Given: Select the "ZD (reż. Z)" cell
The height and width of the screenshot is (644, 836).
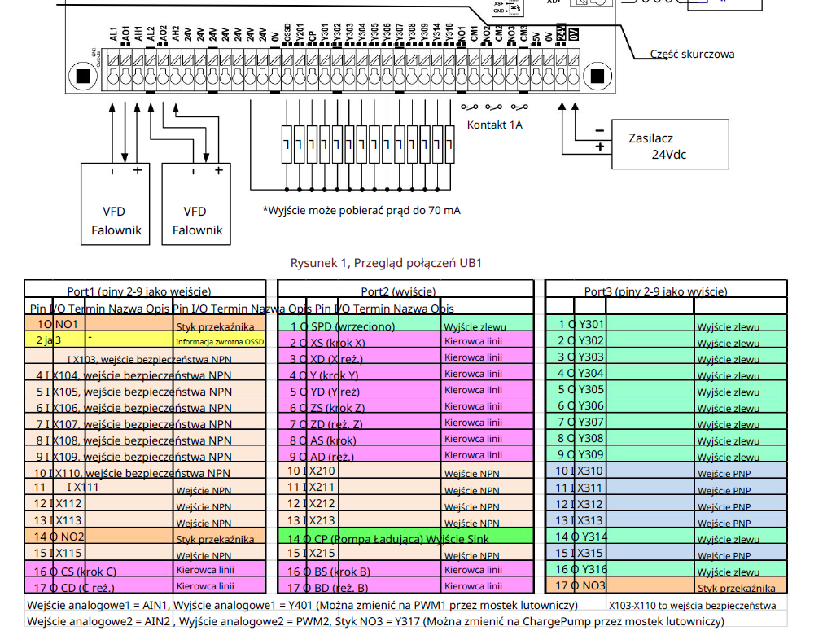Looking at the screenshot, I should (x=337, y=424).
